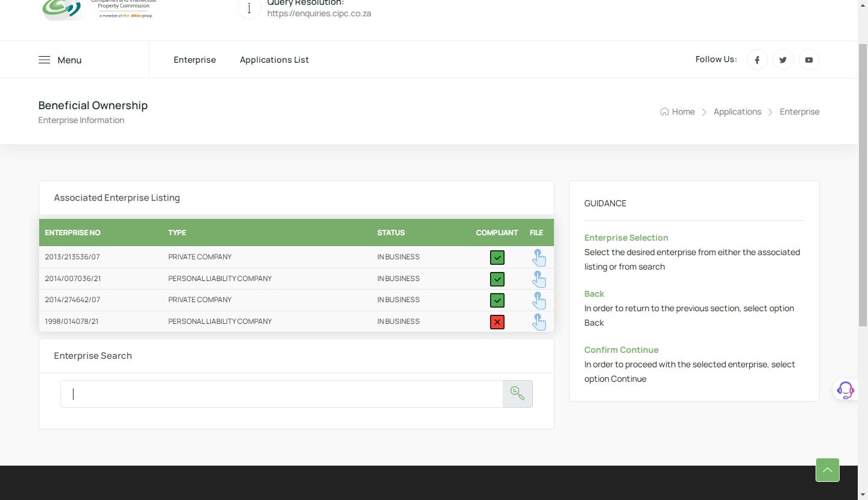Select the file icon for enterprise 2013/213536/07
This screenshot has height=500, width=868.
pyautogui.click(x=538, y=257)
